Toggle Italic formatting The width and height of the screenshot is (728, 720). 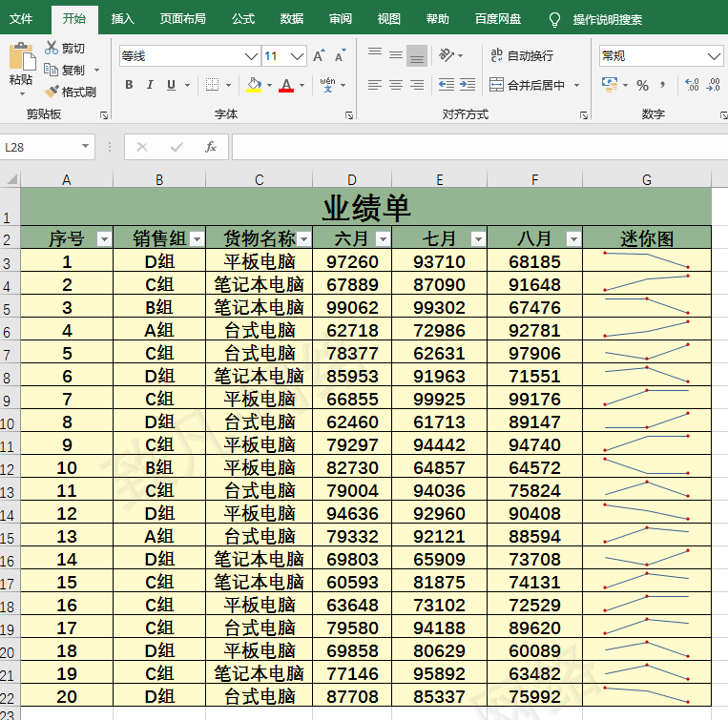[x=150, y=85]
